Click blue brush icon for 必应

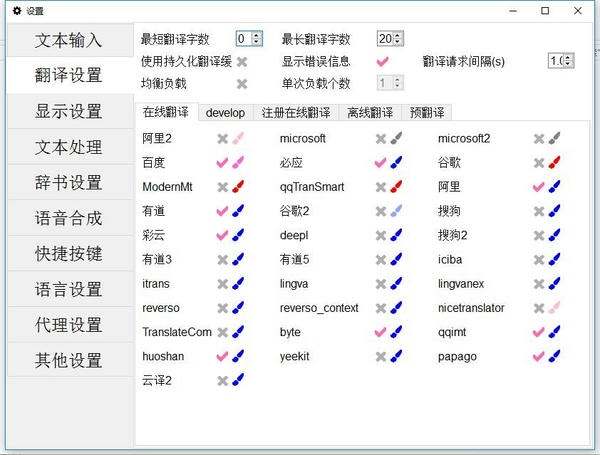(x=396, y=163)
